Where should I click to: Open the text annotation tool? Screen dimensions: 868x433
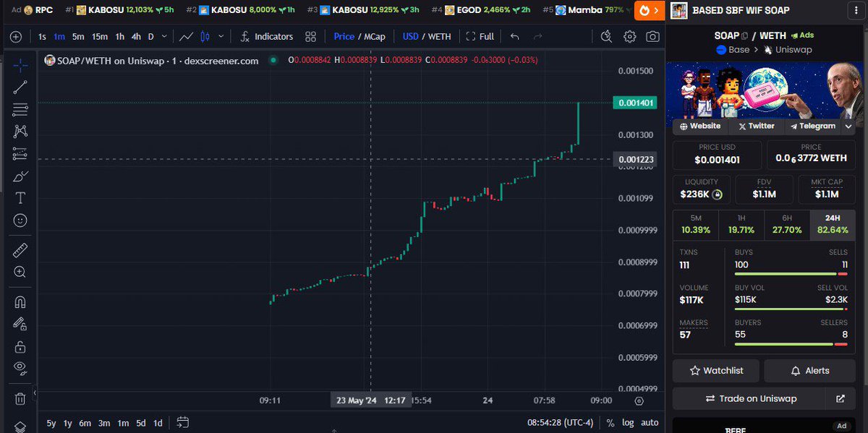coord(20,197)
